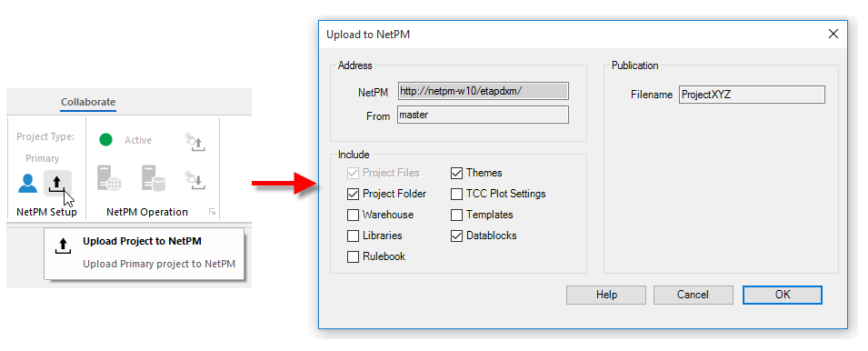This screenshot has width=868, height=351.
Task: Click the green Active status indicator
Action: (x=105, y=139)
